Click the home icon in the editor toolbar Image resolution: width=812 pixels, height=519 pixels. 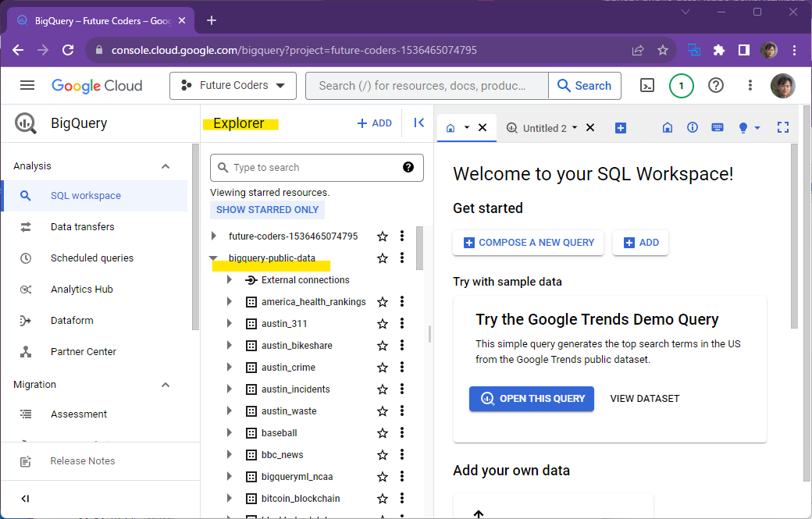668,126
